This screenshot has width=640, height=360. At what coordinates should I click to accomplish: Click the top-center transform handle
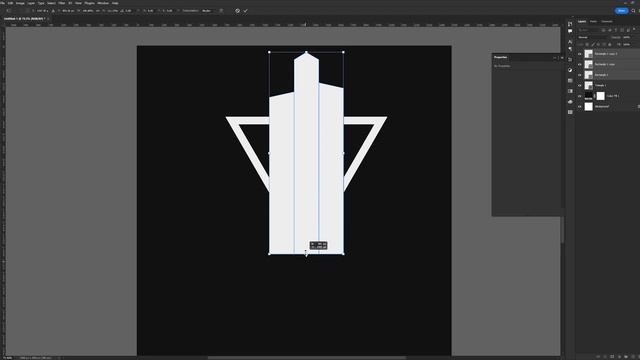click(x=307, y=52)
